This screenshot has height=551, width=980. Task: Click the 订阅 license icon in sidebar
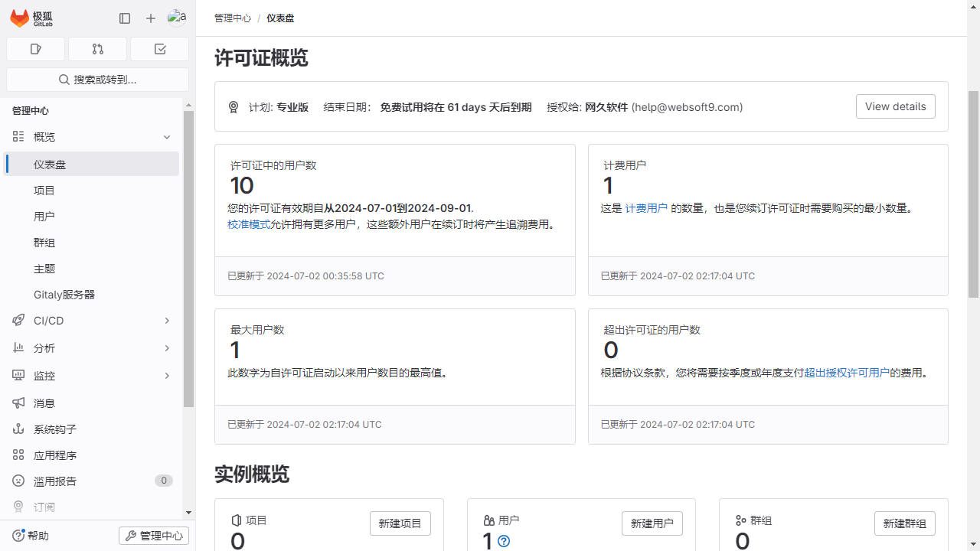coord(18,507)
